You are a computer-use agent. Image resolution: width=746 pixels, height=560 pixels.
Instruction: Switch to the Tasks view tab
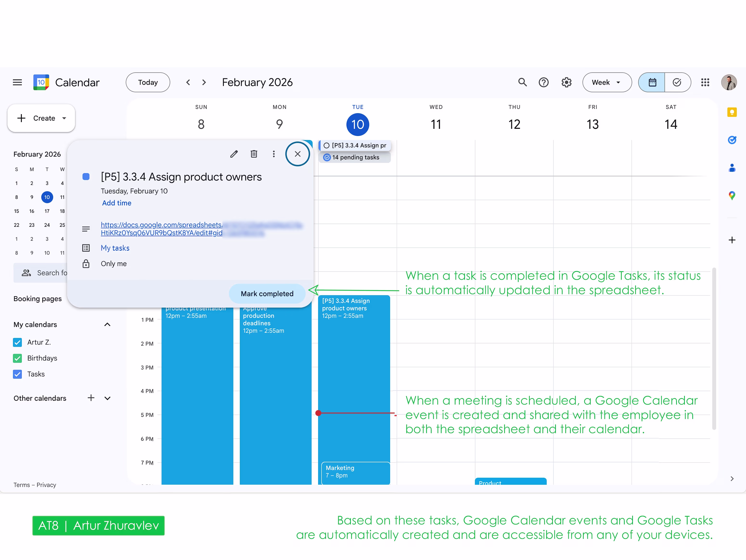[x=677, y=82]
